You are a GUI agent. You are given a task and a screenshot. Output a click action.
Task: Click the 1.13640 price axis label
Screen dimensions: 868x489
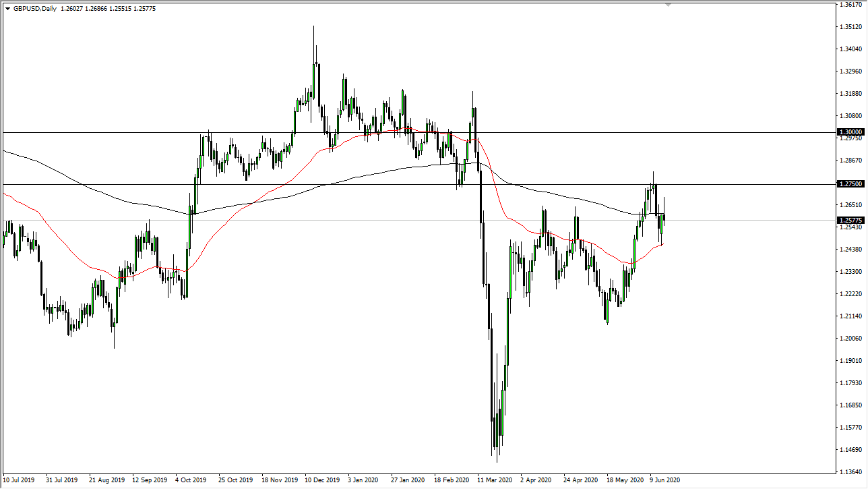pyautogui.click(x=850, y=472)
